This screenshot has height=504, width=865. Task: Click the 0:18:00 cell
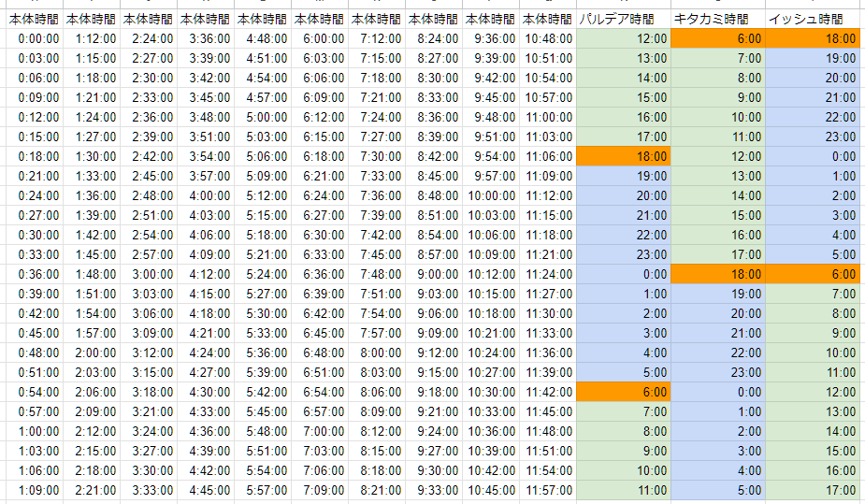click(35, 156)
